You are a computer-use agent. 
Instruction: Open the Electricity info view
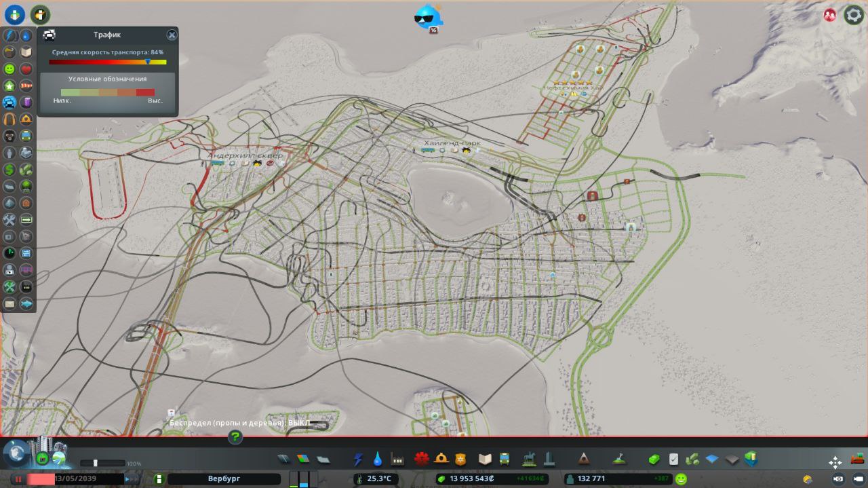[x=9, y=35]
